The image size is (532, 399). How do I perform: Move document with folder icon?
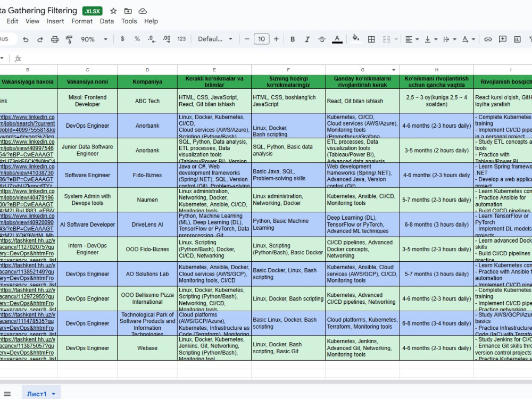coord(128,11)
